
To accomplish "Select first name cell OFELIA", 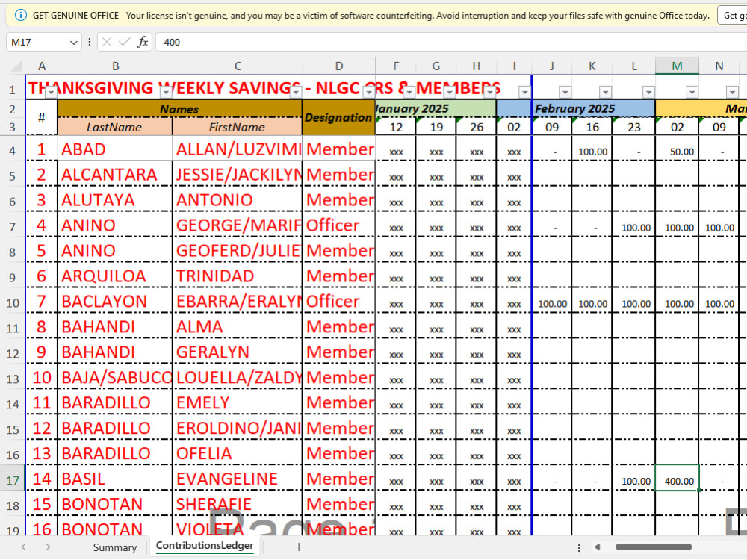I will [x=238, y=453].
